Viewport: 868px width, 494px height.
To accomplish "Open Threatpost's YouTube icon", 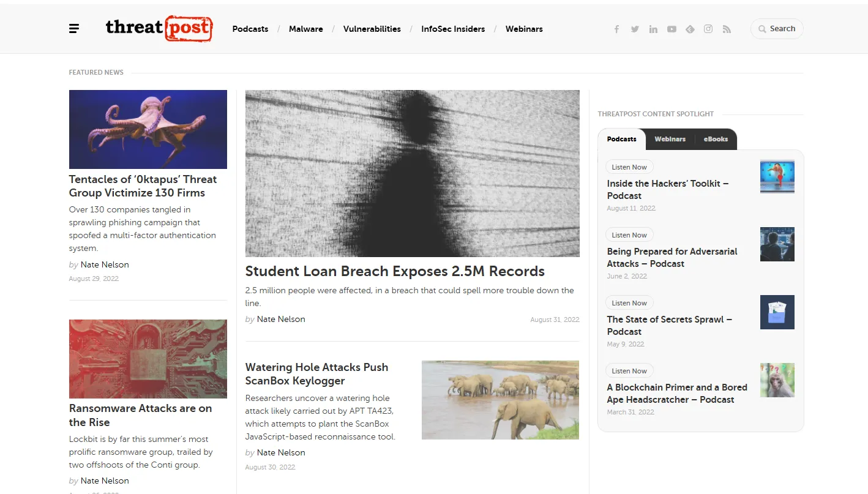I will (672, 29).
